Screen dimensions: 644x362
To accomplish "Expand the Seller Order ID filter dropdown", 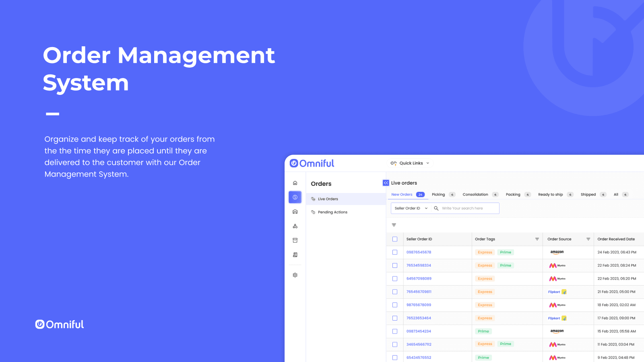I will (x=410, y=208).
